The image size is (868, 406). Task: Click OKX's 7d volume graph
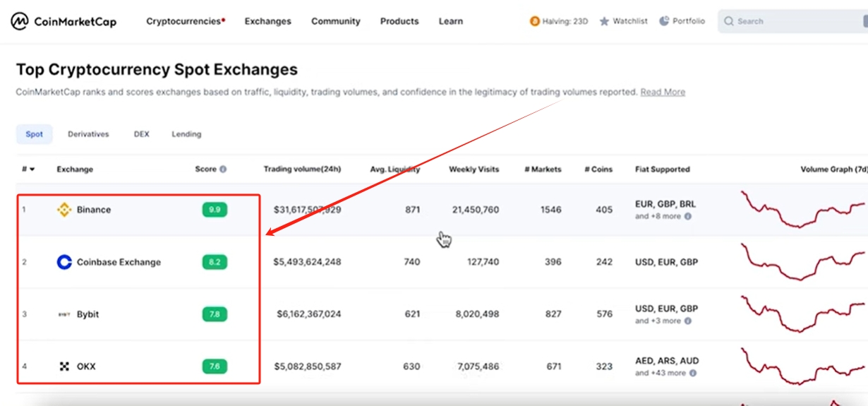point(804,365)
